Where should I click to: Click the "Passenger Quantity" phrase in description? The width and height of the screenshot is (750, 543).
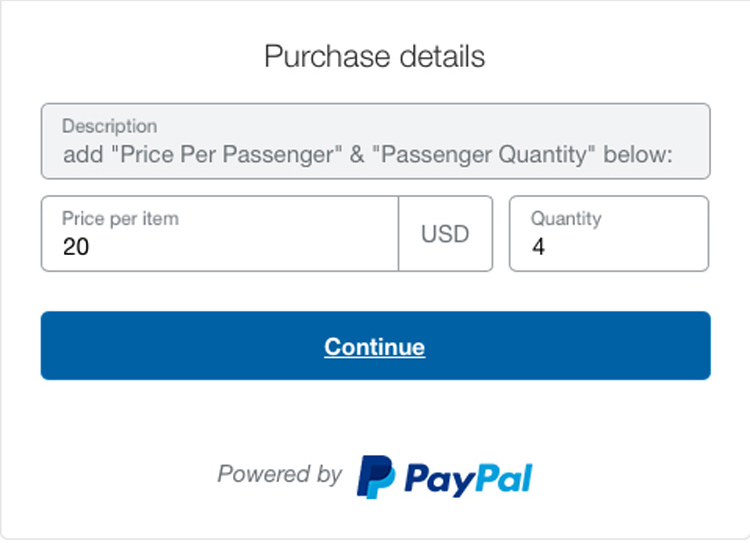pyautogui.click(x=484, y=155)
